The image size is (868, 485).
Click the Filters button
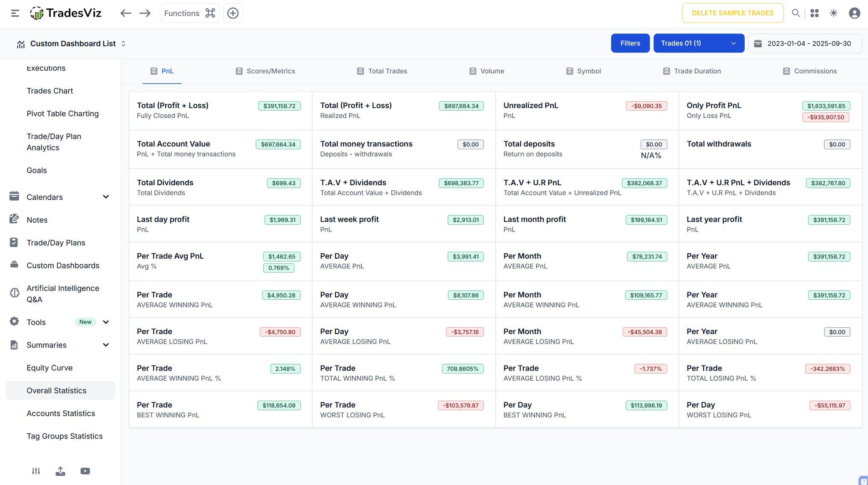click(x=630, y=43)
